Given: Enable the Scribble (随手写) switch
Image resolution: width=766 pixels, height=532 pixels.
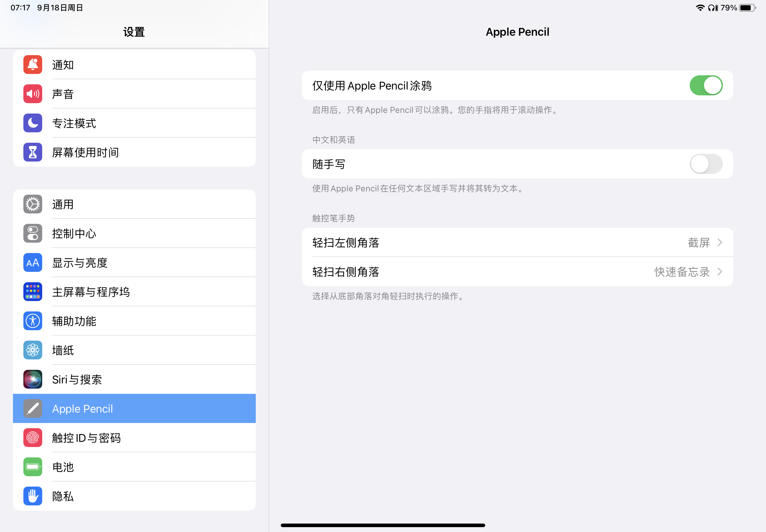Looking at the screenshot, I should click(706, 164).
